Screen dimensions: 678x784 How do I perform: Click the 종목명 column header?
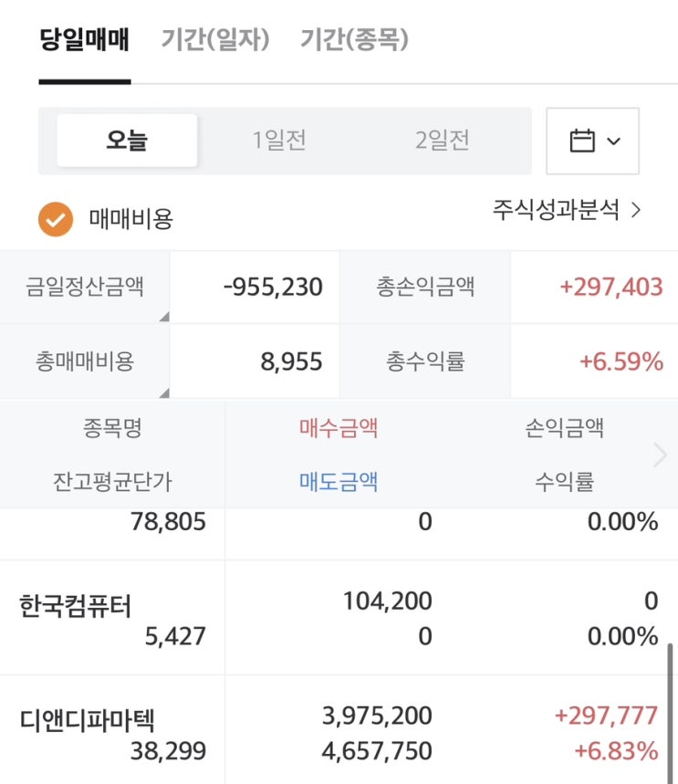[112, 427]
